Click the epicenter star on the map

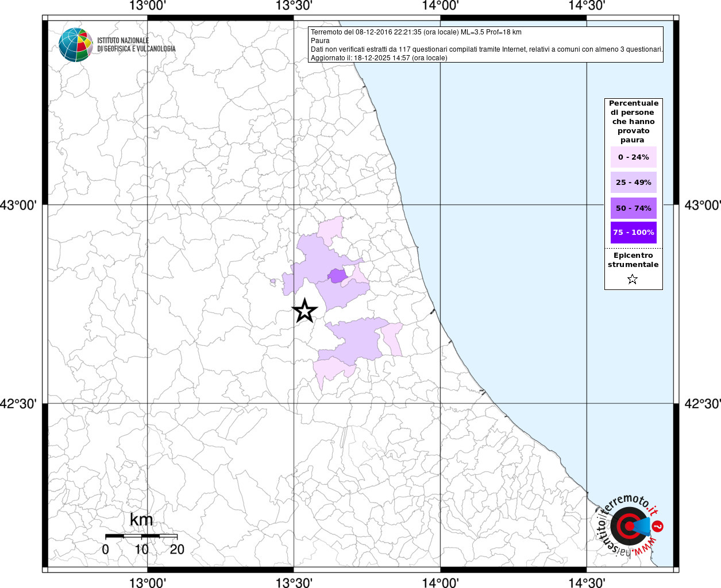coord(304,311)
